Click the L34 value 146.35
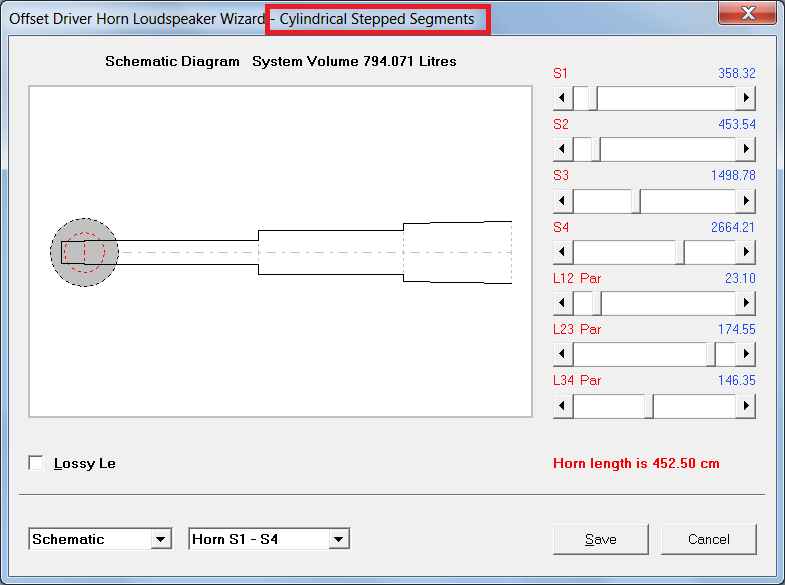Image resolution: width=785 pixels, height=585 pixels. [736, 380]
